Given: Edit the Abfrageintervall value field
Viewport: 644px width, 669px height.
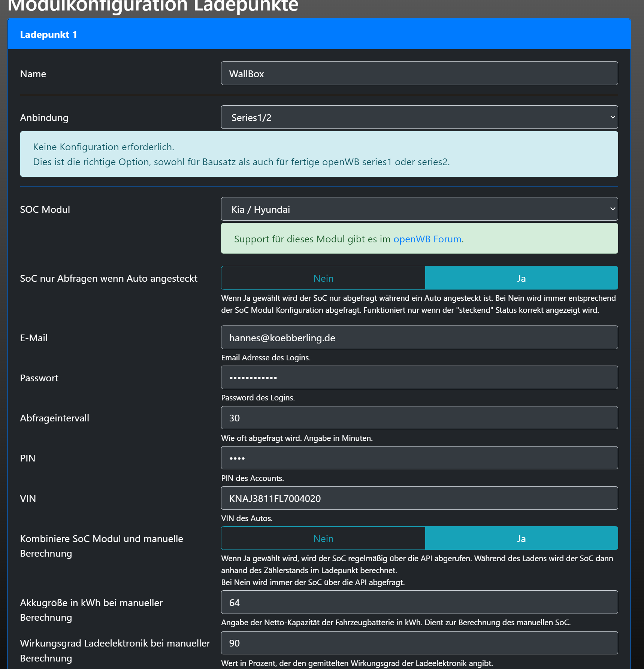Looking at the screenshot, I should 419,418.
